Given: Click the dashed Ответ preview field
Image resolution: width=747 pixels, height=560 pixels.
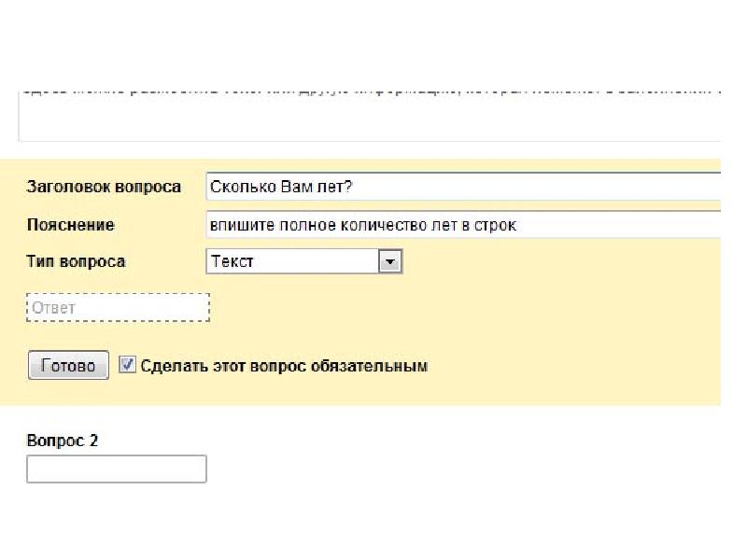Looking at the screenshot, I should tap(119, 308).
